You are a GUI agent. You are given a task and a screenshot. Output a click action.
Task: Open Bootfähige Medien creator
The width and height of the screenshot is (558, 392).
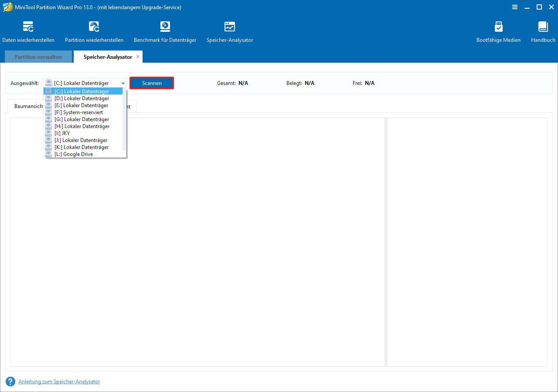point(498,30)
